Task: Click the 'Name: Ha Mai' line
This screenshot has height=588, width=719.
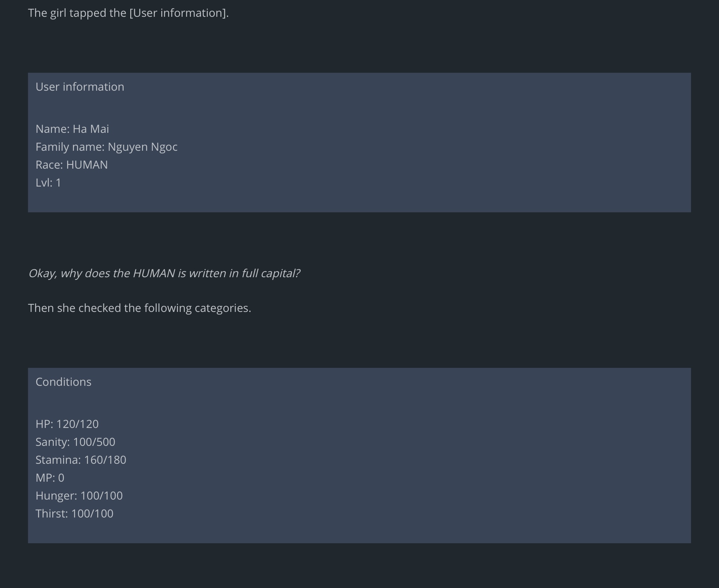Action: coord(72,129)
